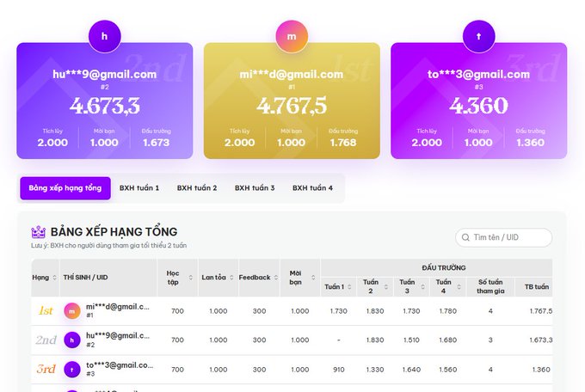The width and height of the screenshot is (585, 392).
Task: Focus the Tìm tên / UID search field
Action: 503,237
